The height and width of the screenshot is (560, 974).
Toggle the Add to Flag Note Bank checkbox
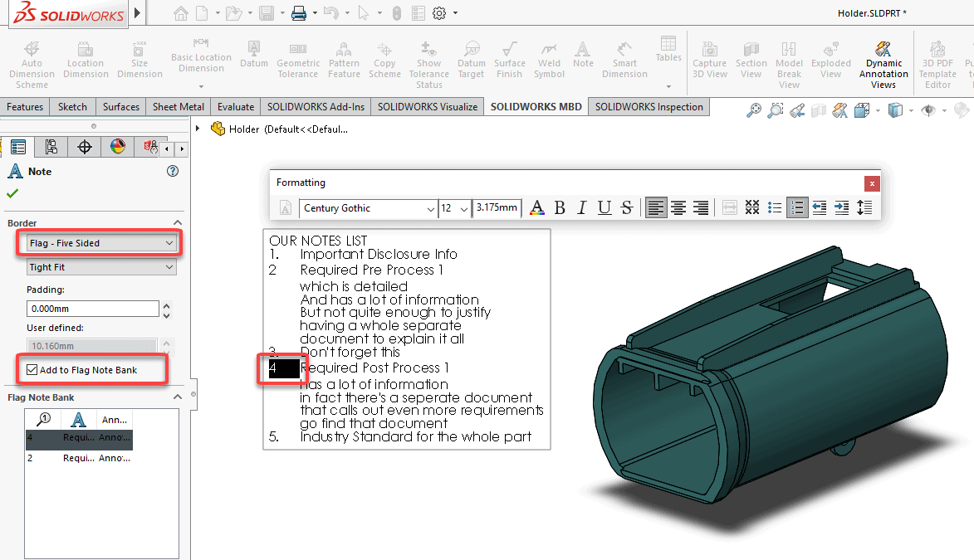32,370
